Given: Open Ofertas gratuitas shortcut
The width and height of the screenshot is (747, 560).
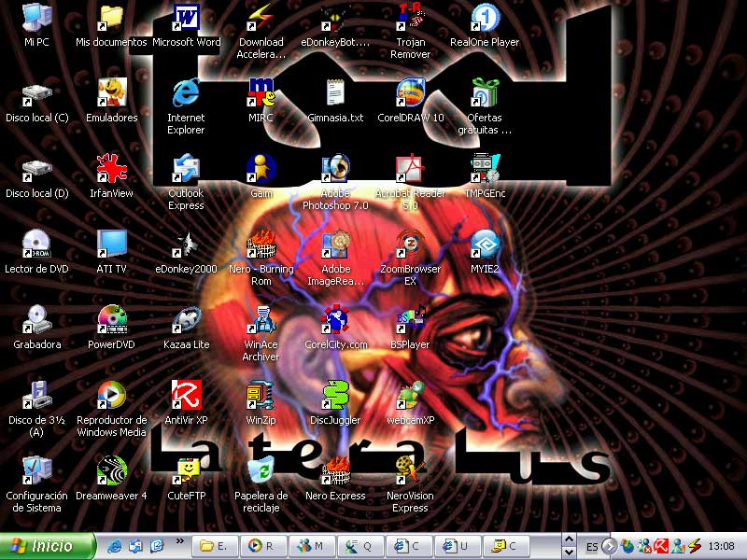Looking at the screenshot, I should tap(485, 93).
